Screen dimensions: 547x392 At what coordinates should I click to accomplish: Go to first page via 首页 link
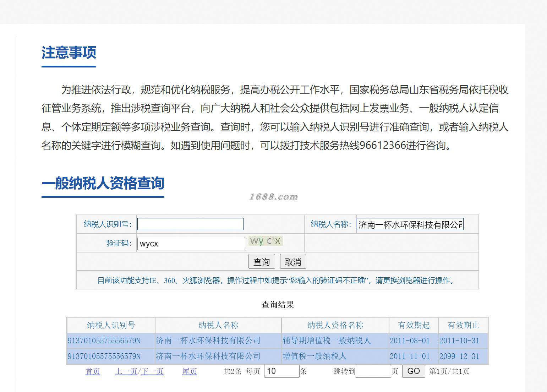tap(93, 371)
